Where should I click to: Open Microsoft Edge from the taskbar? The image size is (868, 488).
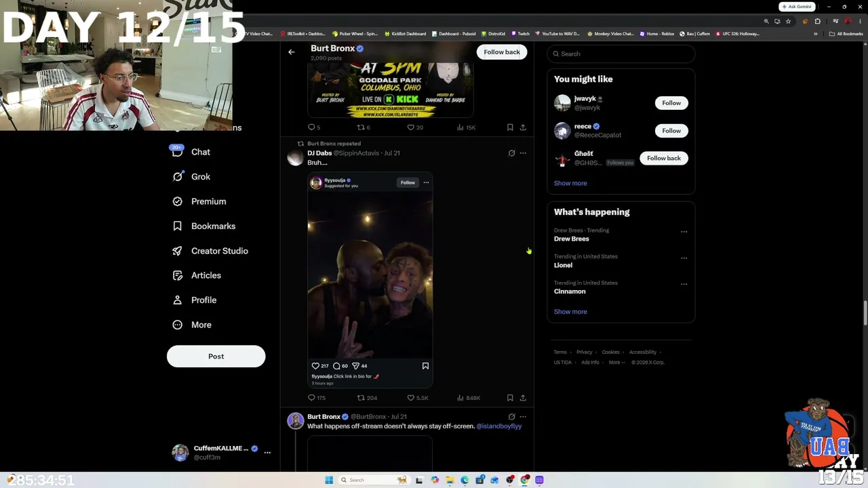pos(465,480)
